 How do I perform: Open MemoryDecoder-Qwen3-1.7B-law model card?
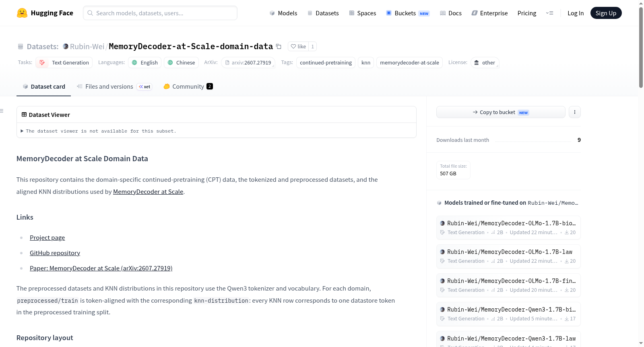coord(508,339)
